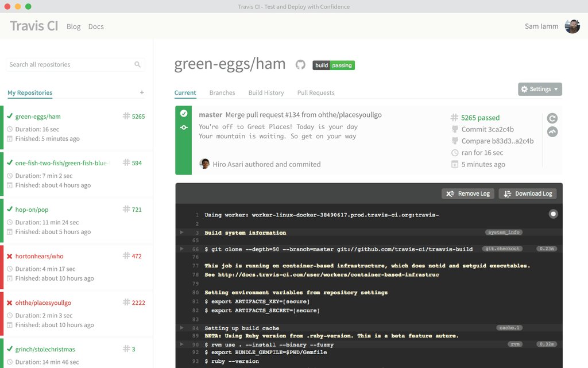
Task: Open the 5265 passed build link
Action: point(481,118)
